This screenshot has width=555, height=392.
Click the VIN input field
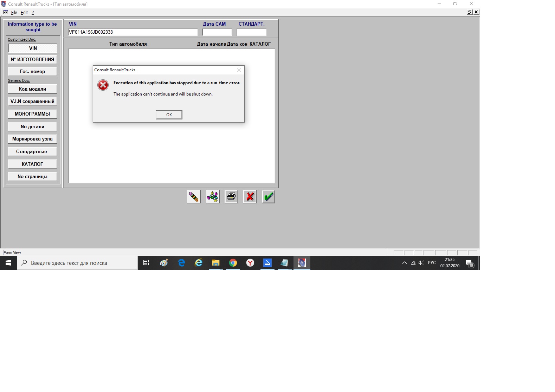(x=133, y=32)
